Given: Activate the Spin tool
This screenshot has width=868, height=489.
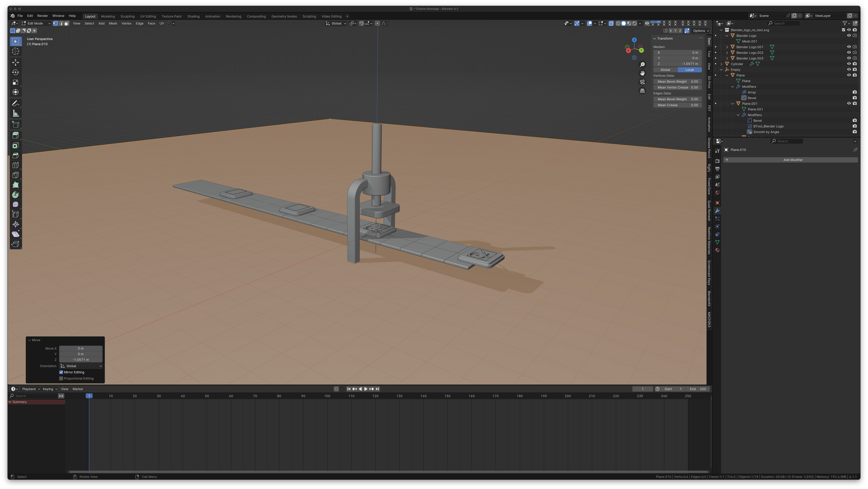Looking at the screenshot, I should coord(16,195).
